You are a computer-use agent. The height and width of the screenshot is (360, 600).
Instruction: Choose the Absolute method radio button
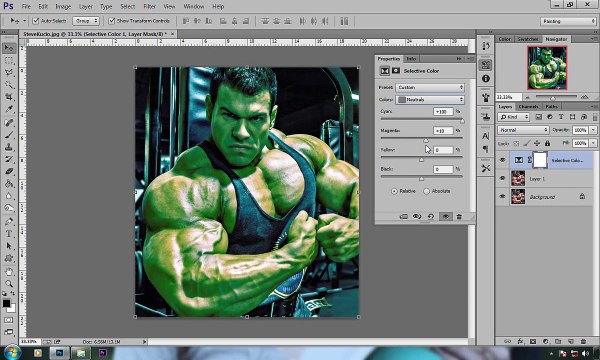[x=427, y=191]
